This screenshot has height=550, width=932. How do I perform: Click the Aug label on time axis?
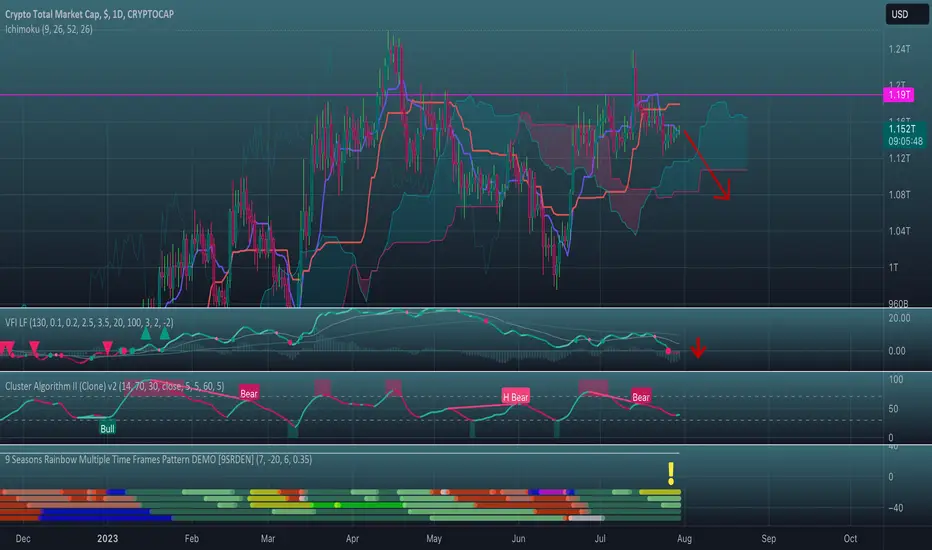[x=684, y=539]
